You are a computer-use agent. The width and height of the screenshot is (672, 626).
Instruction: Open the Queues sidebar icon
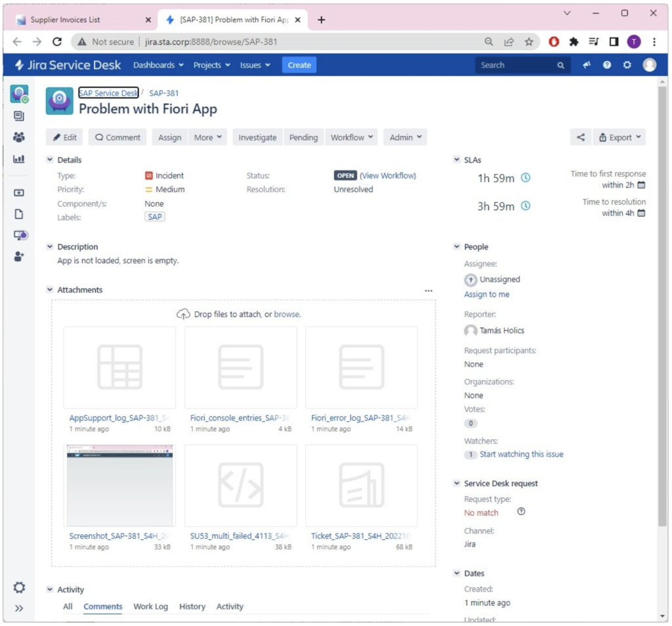tap(19, 115)
